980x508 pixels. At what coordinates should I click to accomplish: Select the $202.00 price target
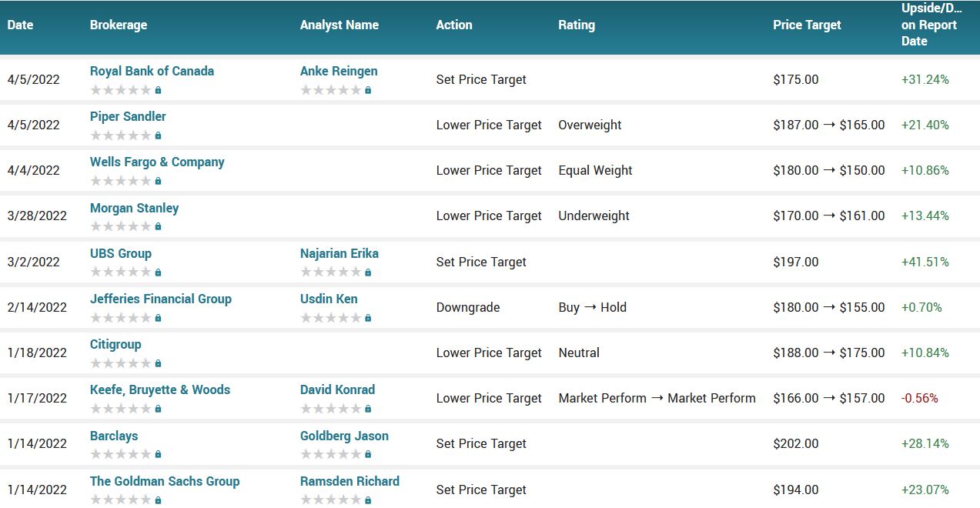tap(796, 443)
